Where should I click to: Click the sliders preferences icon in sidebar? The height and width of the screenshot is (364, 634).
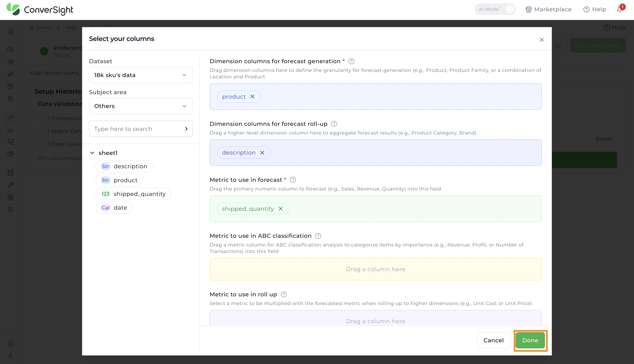click(x=11, y=344)
